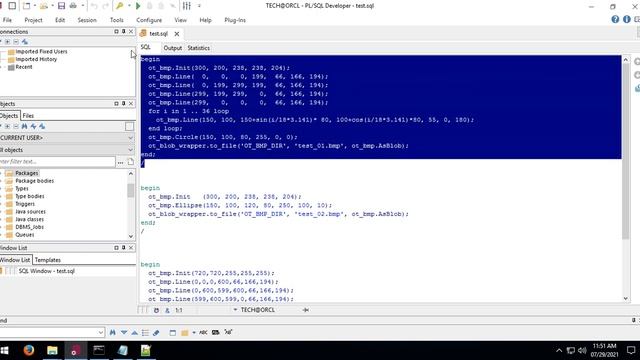Switch to the Templates tab
This screenshot has height=360, width=640.
click(48, 260)
